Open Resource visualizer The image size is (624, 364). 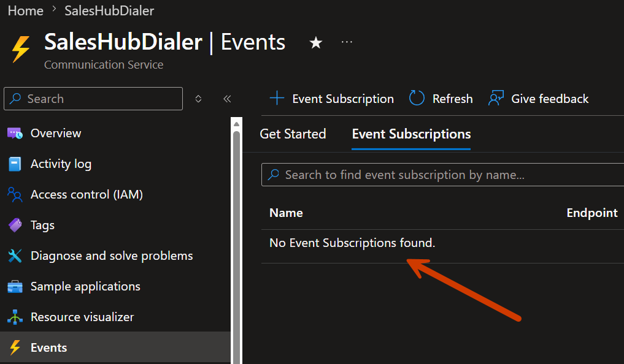(115, 317)
